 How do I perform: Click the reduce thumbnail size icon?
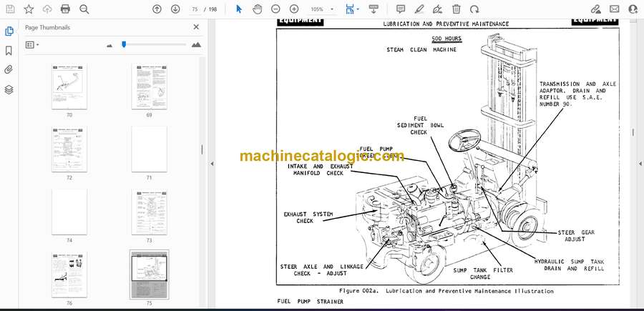109,46
